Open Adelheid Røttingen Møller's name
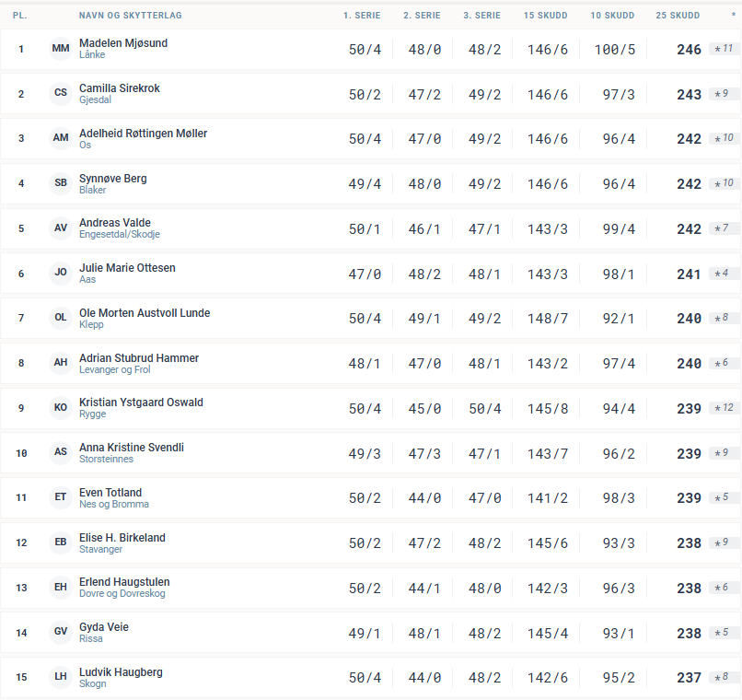 pyautogui.click(x=143, y=134)
